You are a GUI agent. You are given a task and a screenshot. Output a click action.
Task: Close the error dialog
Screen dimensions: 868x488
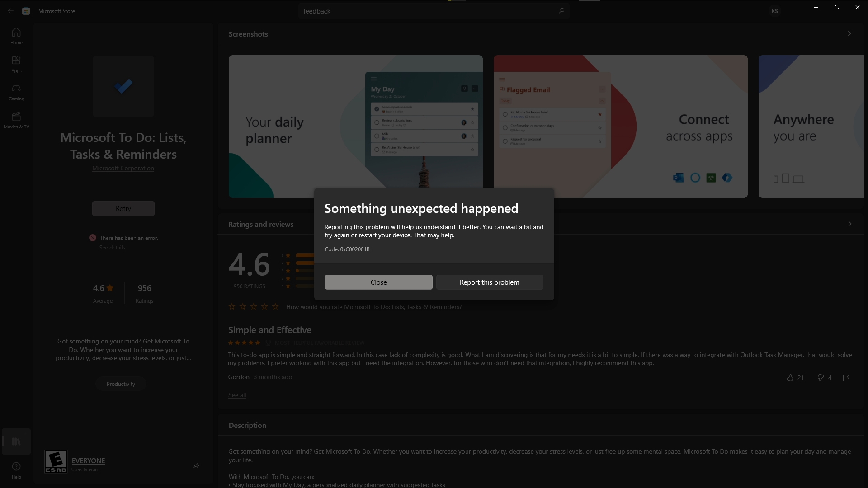click(378, 282)
